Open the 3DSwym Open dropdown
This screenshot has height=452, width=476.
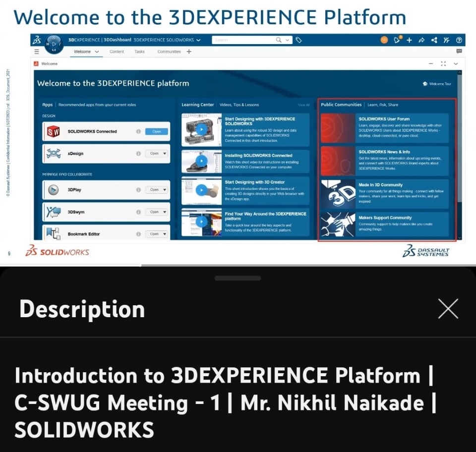pyautogui.click(x=165, y=212)
